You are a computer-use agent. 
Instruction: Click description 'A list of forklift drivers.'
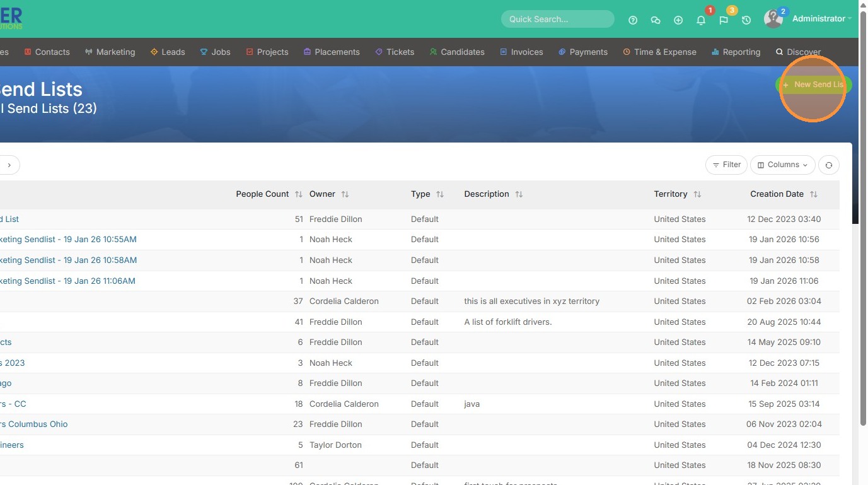click(x=508, y=322)
